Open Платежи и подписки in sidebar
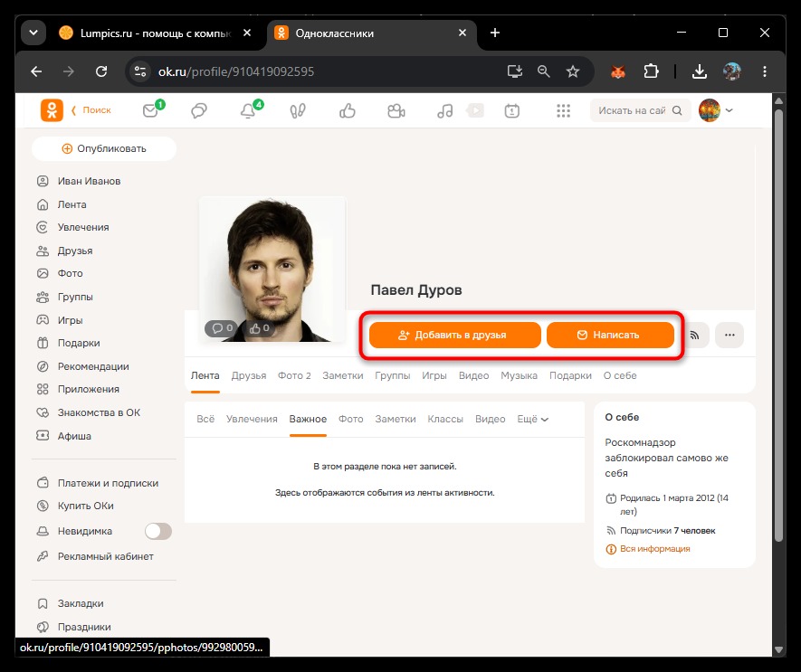 coord(108,483)
